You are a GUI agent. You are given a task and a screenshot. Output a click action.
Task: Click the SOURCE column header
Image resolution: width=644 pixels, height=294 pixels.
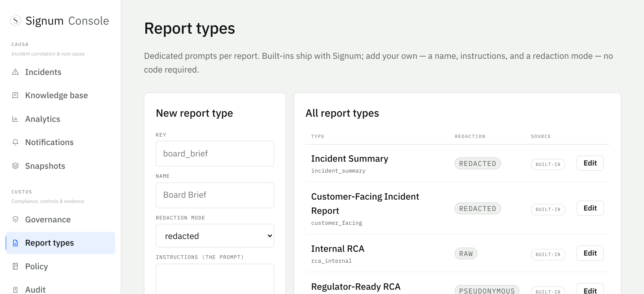(541, 137)
